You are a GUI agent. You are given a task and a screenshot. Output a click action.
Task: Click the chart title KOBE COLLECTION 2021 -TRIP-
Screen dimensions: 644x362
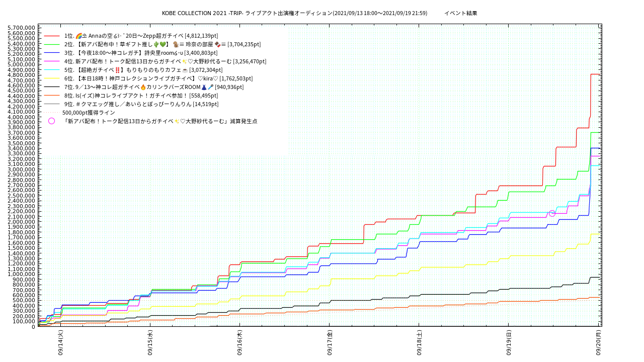click(x=202, y=13)
